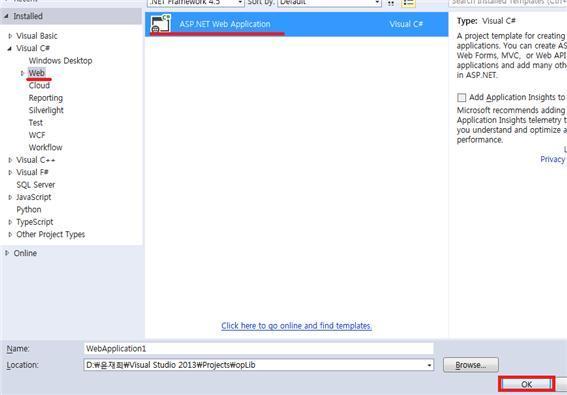Focus the Name field containing WebApplication1

pyautogui.click(x=258, y=349)
